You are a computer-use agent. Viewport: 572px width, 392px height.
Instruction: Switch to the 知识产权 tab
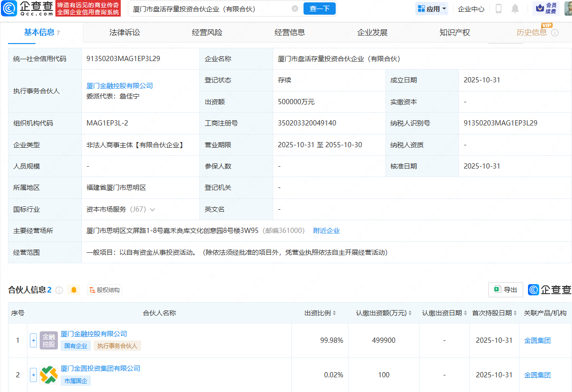pyautogui.click(x=455, y=33)
